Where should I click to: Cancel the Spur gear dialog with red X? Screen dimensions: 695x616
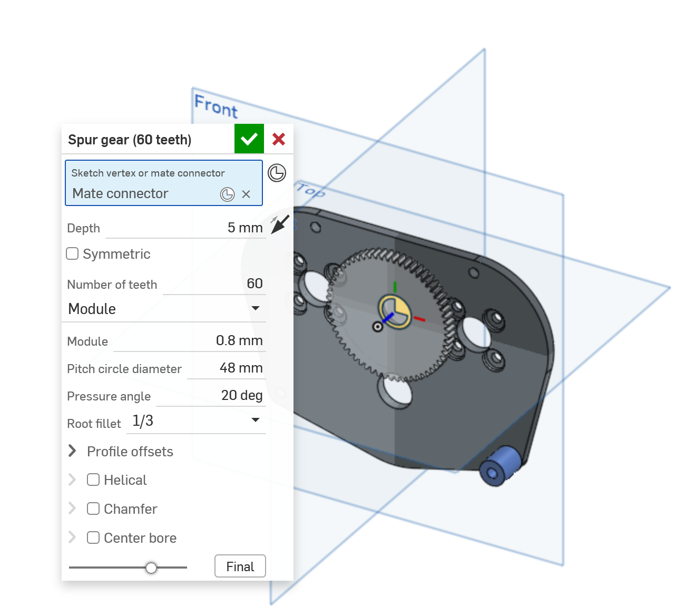[279, 139]
